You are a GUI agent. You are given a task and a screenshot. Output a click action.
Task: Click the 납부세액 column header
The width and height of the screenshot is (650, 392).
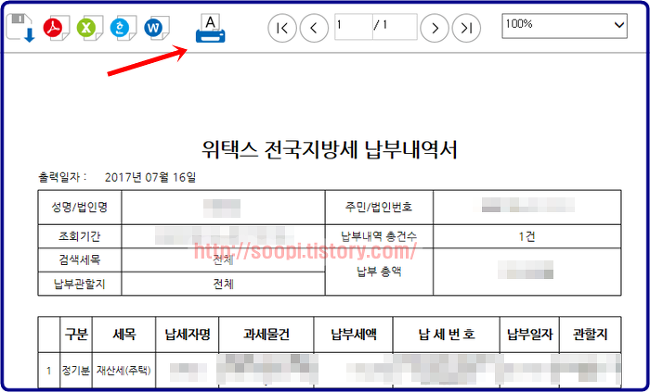[x=354, y=334]
